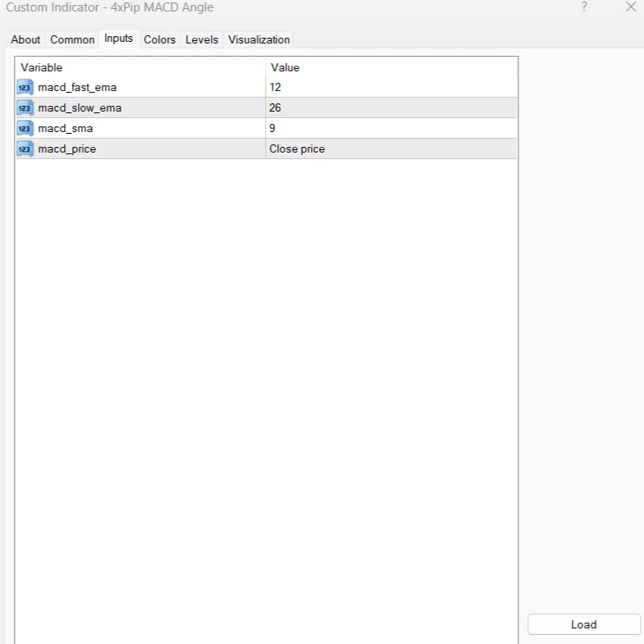
Task: Edit the macd_slow_ema value 26
Action: click(391, 107)
